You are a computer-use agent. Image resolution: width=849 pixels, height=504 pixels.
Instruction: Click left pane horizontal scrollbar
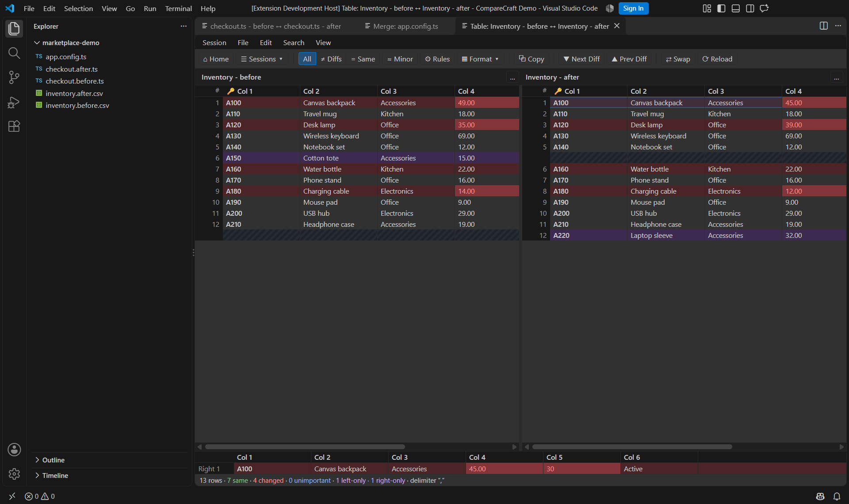[x=305, y=447]
